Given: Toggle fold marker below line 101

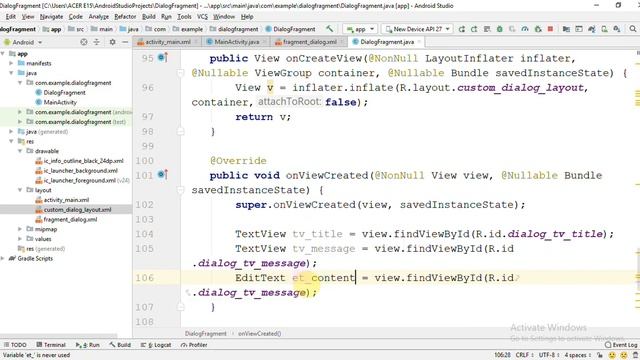Looking at the screenshot, I should pos(180,190).
